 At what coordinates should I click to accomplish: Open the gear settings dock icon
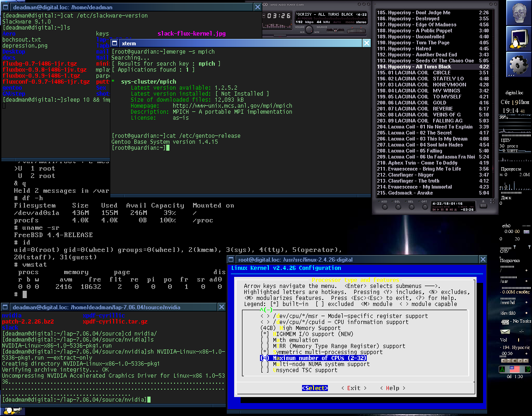(518, 65)
